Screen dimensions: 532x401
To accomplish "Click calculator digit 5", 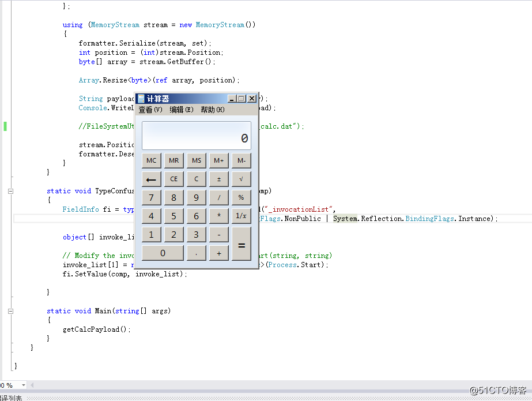I will click(x=173, y=216).
